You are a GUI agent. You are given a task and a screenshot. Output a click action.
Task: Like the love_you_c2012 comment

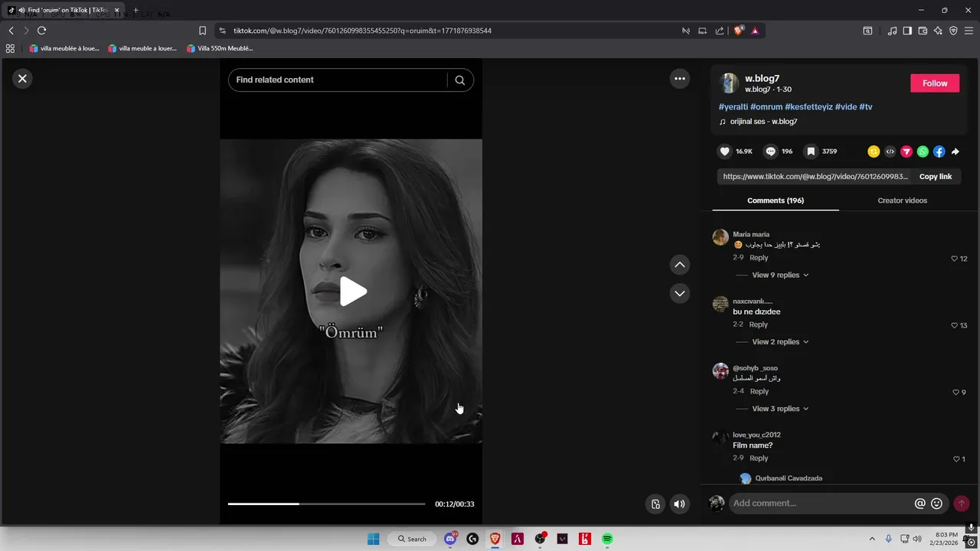tap(956, 459)
